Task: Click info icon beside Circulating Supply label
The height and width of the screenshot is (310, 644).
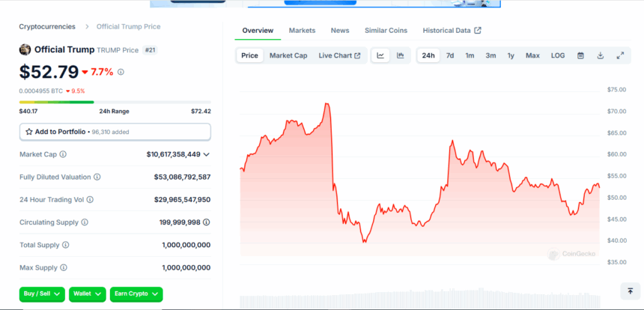Action: tap(84, 222)
